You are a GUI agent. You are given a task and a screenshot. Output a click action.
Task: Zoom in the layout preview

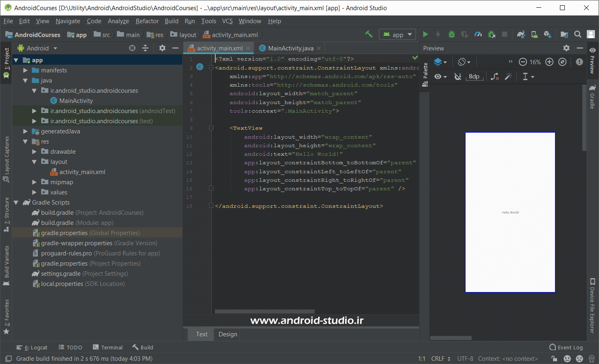(549, 62)
